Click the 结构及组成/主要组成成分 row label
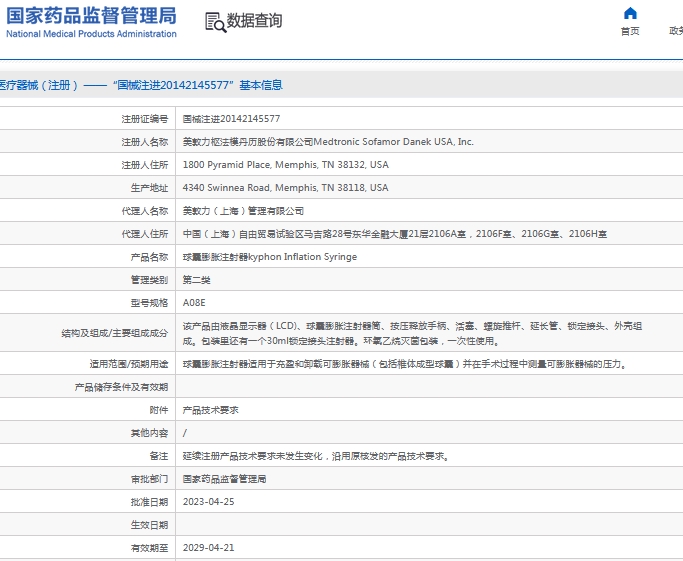 115,333
